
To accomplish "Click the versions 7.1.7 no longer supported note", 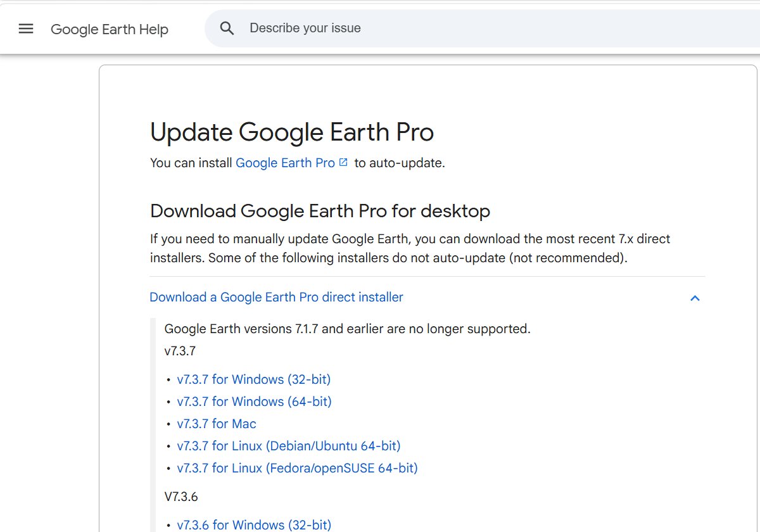I will [x=347, y=329].
